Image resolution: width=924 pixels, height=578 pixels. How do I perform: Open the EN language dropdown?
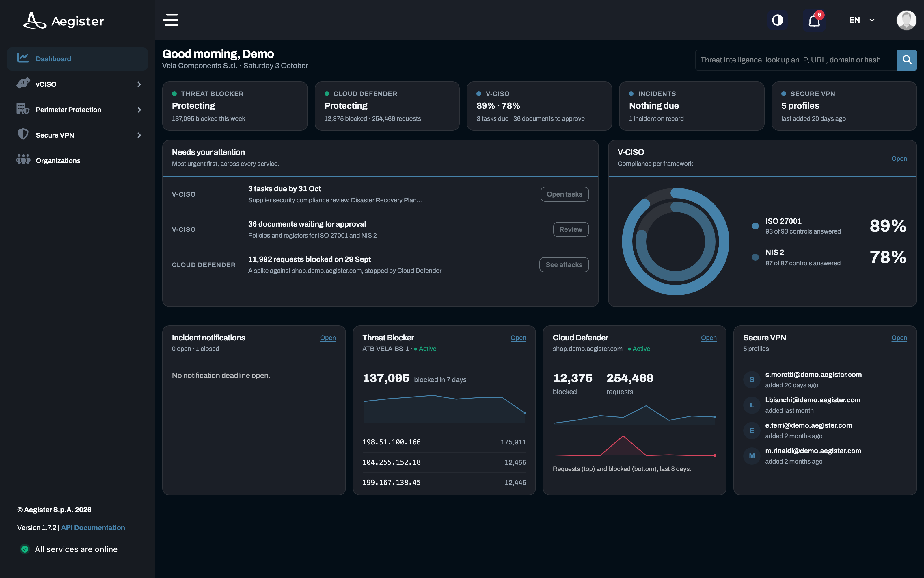click(x=862, y=20)
